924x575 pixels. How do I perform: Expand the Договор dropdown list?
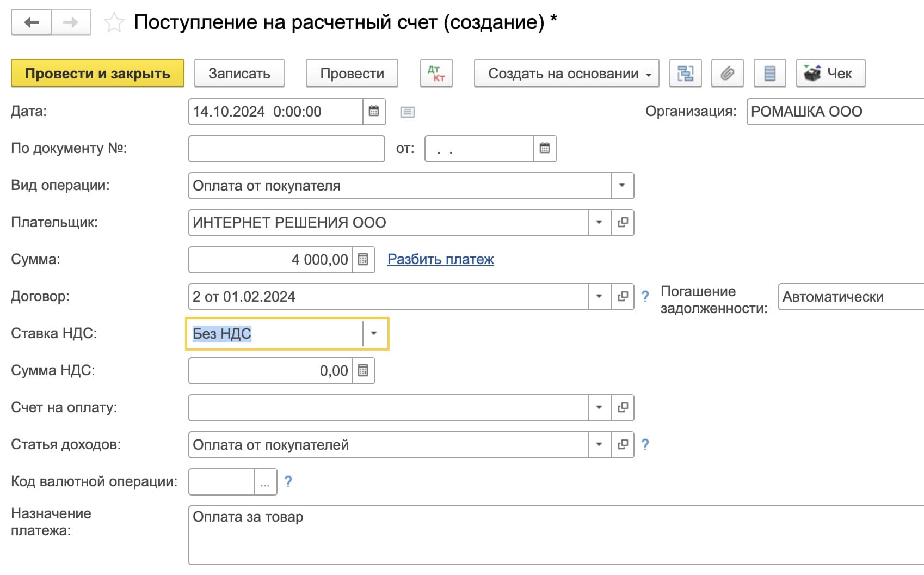[x=599, y=297]
